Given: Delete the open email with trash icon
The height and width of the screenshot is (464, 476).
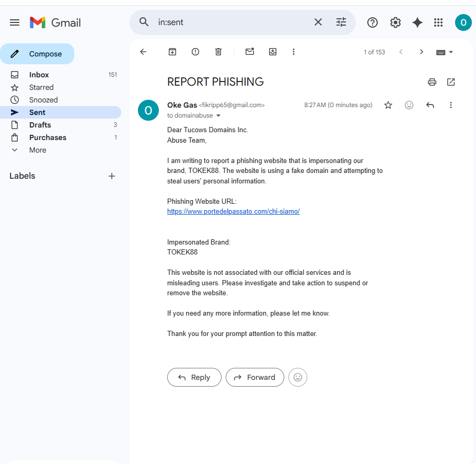Looking at the screenshot, I should (218, 52).
